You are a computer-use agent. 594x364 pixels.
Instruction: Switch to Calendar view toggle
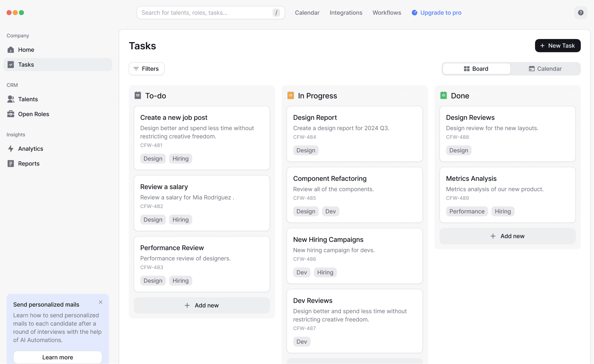pyautogui.click(x=545, y=69)
